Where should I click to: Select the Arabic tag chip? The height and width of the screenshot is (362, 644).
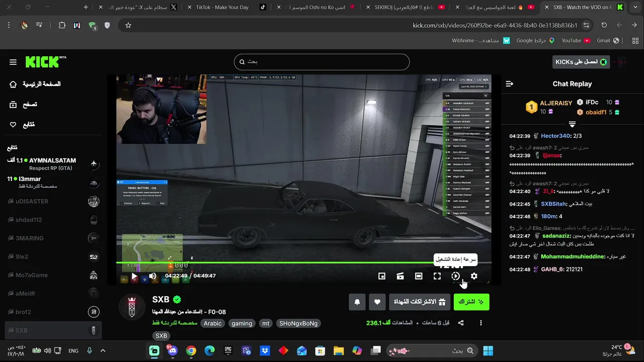coord(212,323)
